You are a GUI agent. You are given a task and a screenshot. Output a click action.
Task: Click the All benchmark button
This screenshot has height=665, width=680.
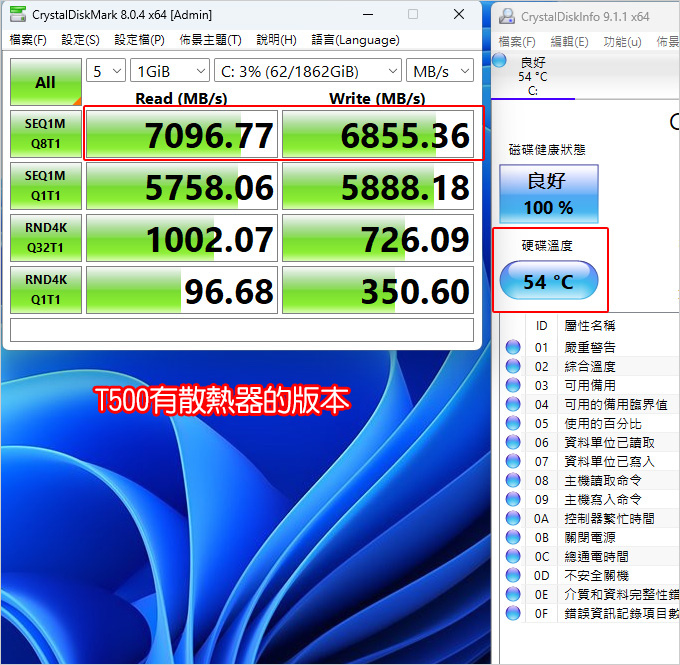pos(46,82)
